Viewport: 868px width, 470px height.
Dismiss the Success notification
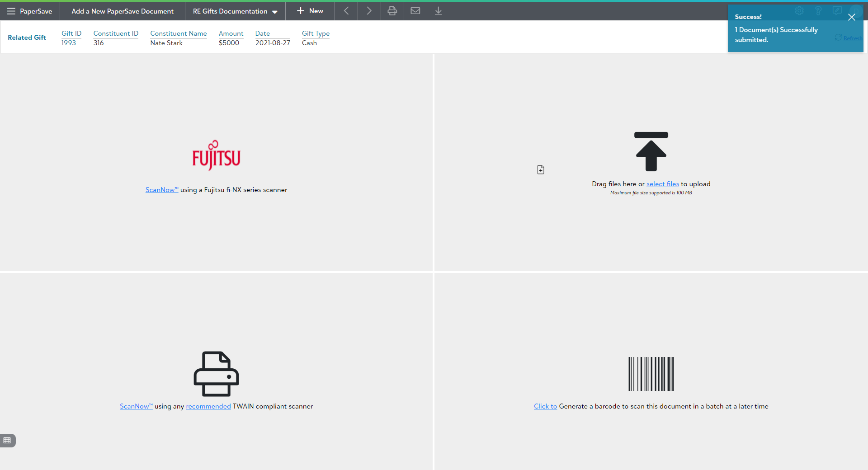[851, 17]
